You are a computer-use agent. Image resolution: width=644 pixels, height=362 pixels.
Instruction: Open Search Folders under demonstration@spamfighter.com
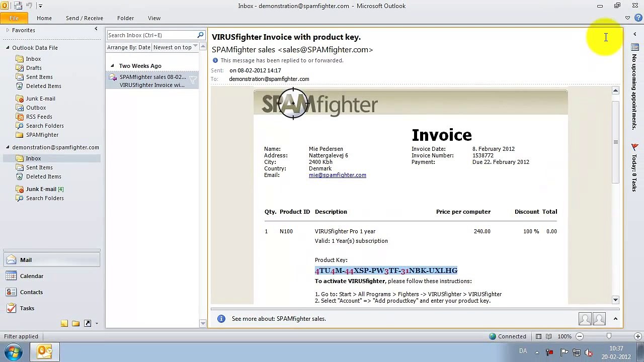tap(45, 198)
